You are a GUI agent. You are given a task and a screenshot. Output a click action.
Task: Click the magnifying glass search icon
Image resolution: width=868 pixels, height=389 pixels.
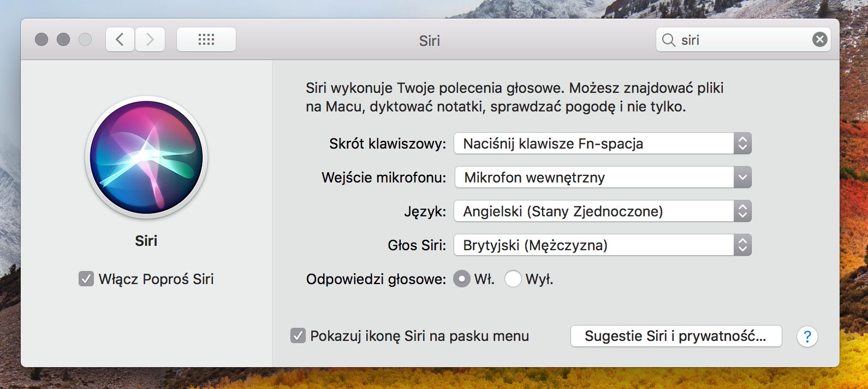[x=668, y=40]
